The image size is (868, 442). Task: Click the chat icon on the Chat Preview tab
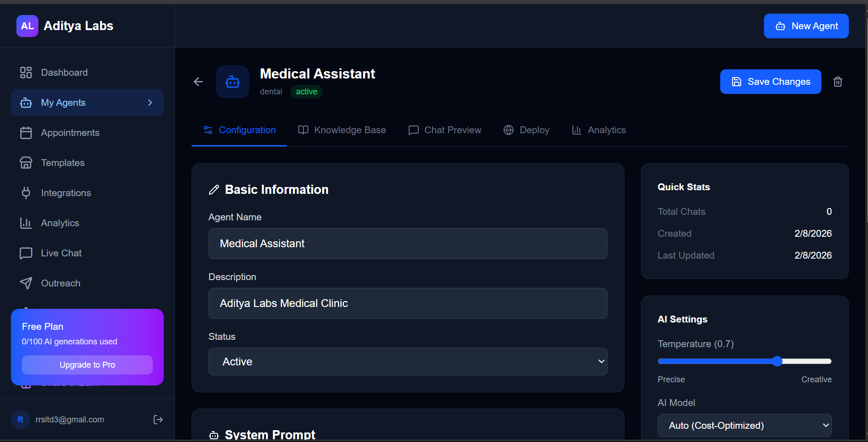pyautogui.click(x=414, y=130)
